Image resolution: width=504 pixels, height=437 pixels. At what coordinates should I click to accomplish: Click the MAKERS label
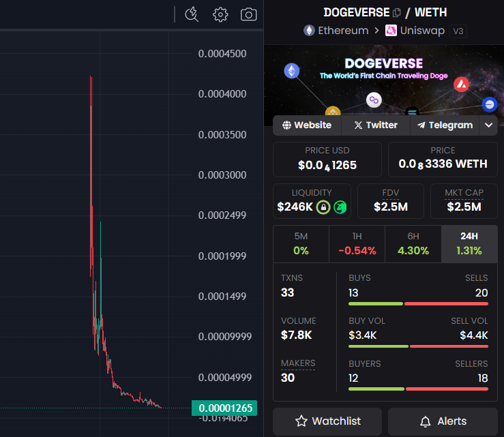[298, 363]
